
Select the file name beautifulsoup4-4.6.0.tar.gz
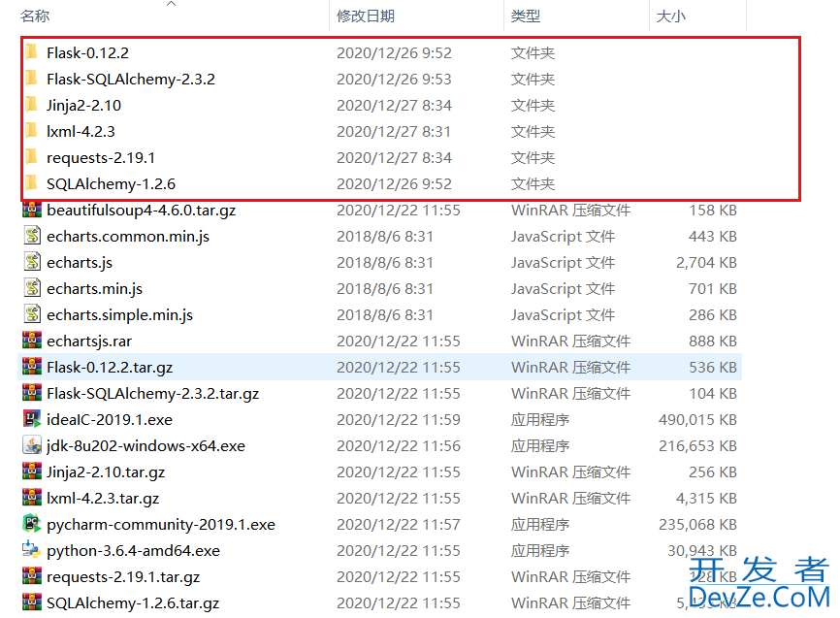(x=142, y=211)
